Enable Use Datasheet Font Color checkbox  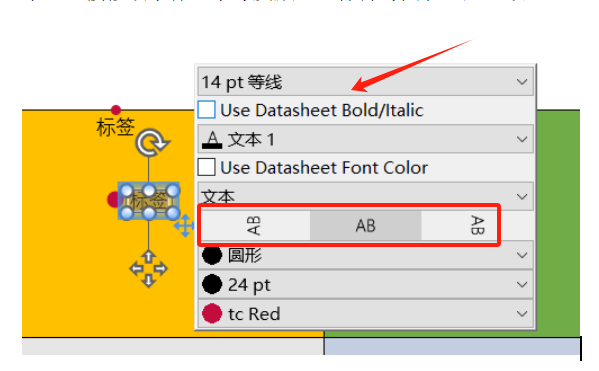click(207, 167)
